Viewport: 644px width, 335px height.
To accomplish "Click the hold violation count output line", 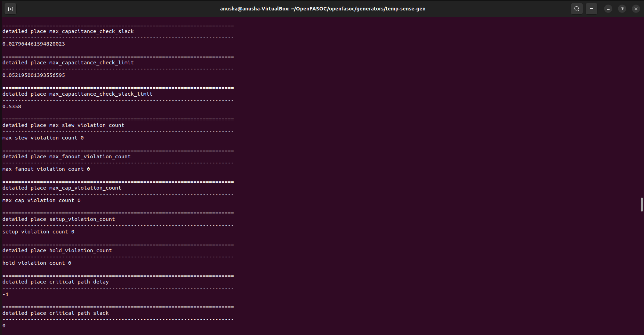I will [x=37, y=263].
